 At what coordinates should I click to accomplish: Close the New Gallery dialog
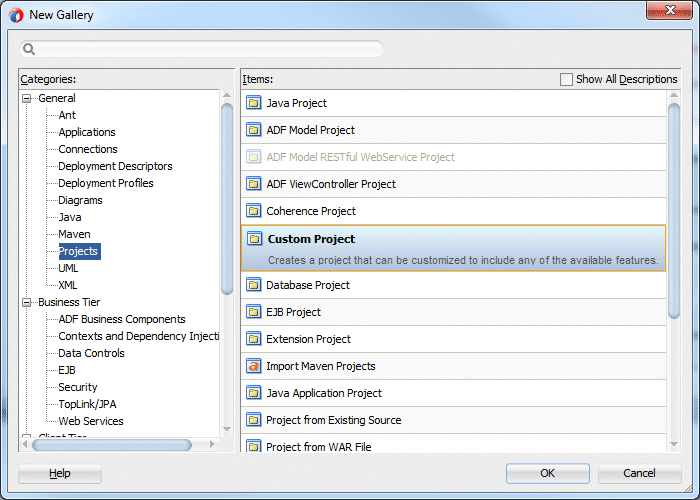670,10
